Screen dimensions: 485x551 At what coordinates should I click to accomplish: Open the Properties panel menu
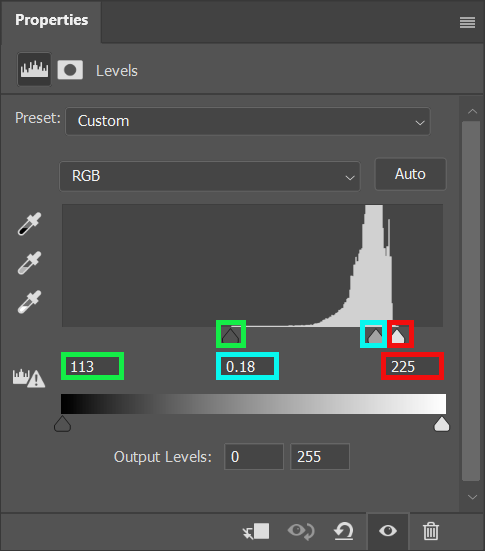[467, 23]
